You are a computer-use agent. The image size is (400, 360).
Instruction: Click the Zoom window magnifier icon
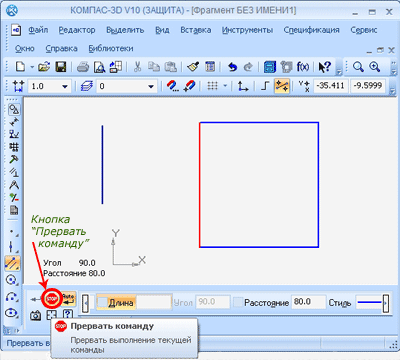[x=358, y=67]
